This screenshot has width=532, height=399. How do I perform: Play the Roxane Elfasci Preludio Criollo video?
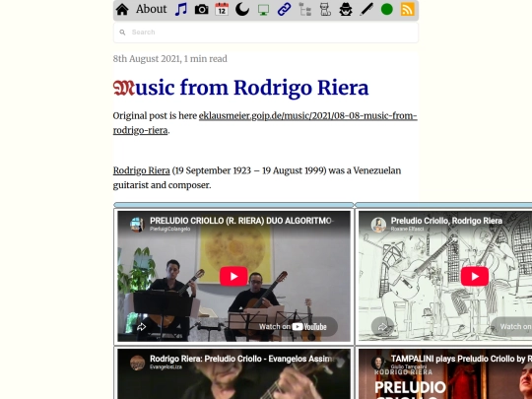coord(475,276)
